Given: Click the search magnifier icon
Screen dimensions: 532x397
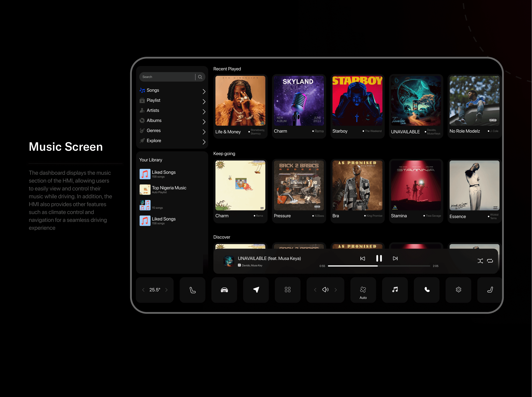Looking at the screenshot, I should [200, 77].
